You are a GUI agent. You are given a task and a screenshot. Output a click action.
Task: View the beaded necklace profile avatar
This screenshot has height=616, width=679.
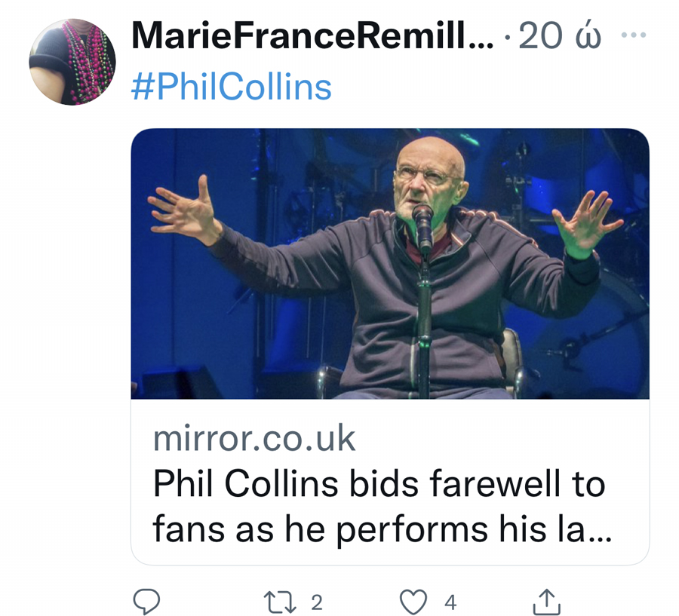click(x=72, y=62)
